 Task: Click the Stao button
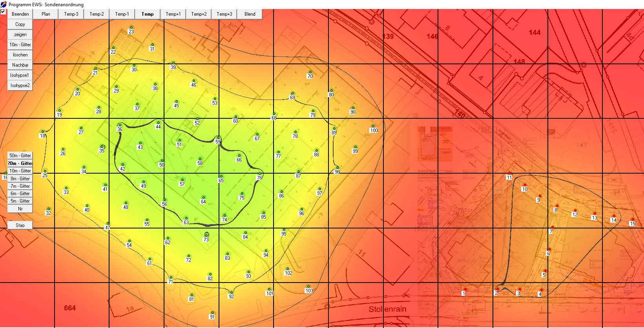20,225
